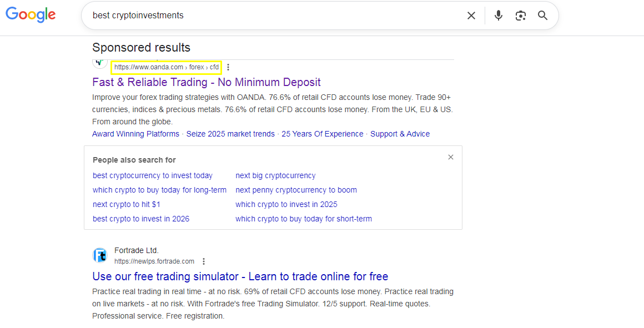Search which crypto to buy for short-term
This screenshot has width=644, height=328.
pyautogui.click(x=304, y=219)
